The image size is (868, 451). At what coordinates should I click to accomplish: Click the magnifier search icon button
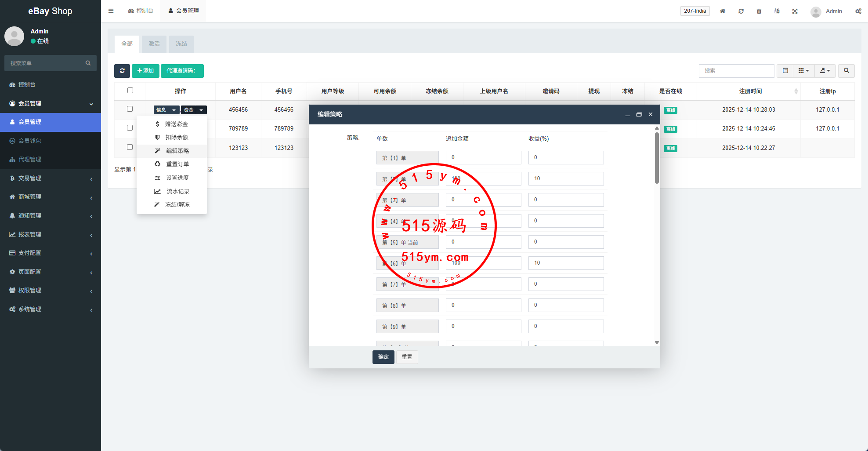pos(846,71)
